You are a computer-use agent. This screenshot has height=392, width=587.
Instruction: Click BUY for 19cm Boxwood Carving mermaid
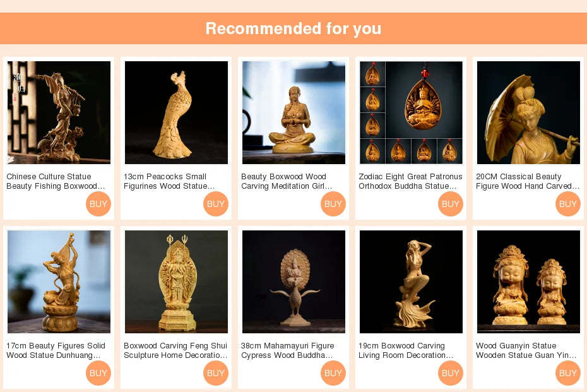coord(451,373)
